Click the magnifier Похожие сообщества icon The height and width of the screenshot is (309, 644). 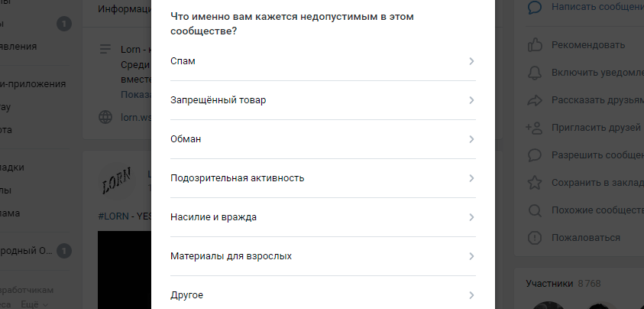tap(535, 210)
